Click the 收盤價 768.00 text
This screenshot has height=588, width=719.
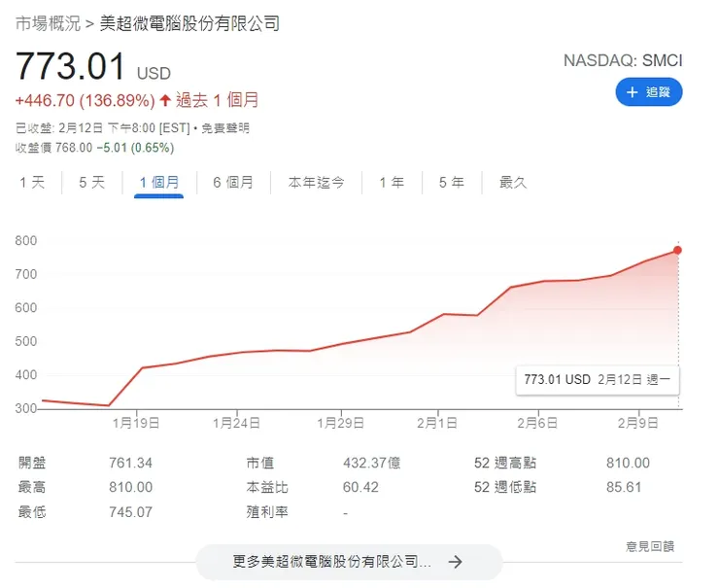tap(53, 148)
